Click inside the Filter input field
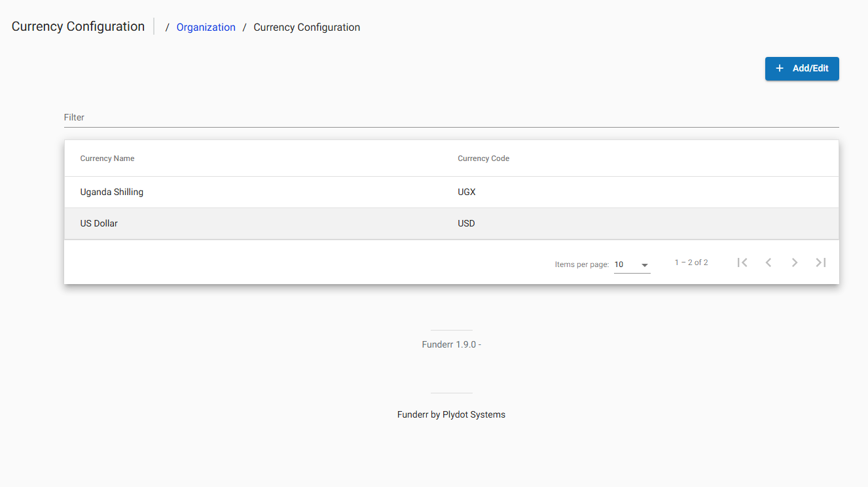 262,118
